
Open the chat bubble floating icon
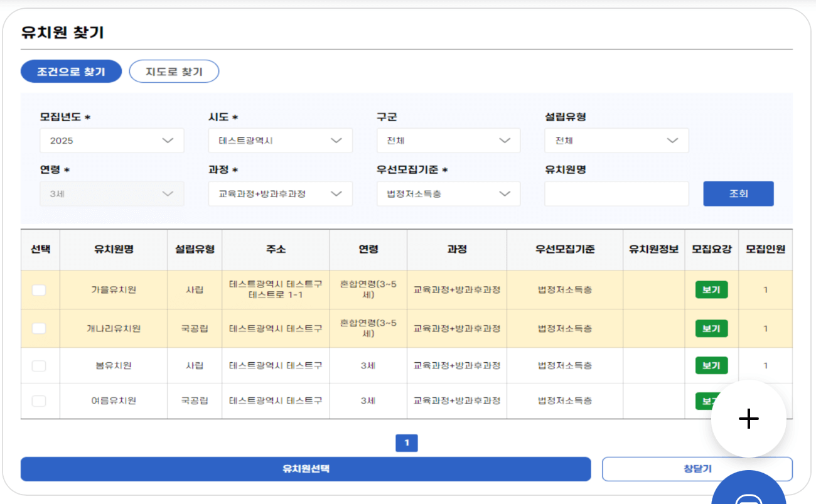click(748, 488)
